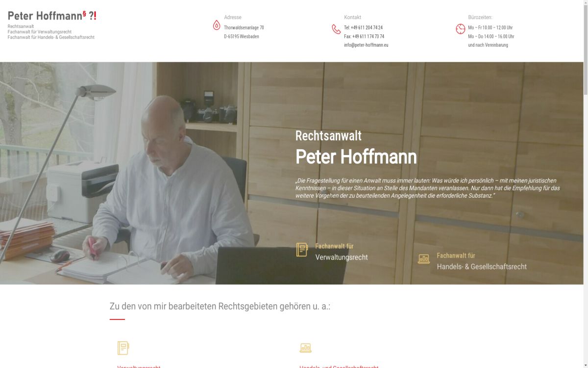Click the Verwaltungsrecht document icon in hero
Viewport: 588px width, 368px height.
pos(302,250)
